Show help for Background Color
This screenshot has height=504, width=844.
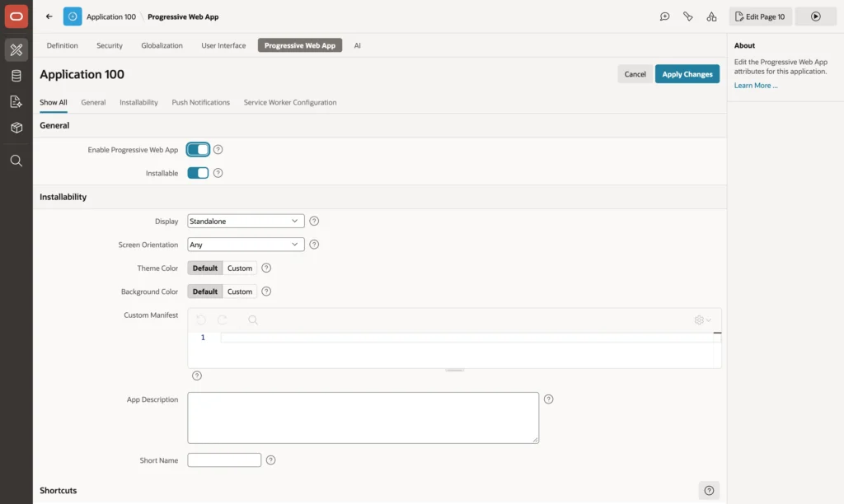pyautogui.click(x=266, y=292)
